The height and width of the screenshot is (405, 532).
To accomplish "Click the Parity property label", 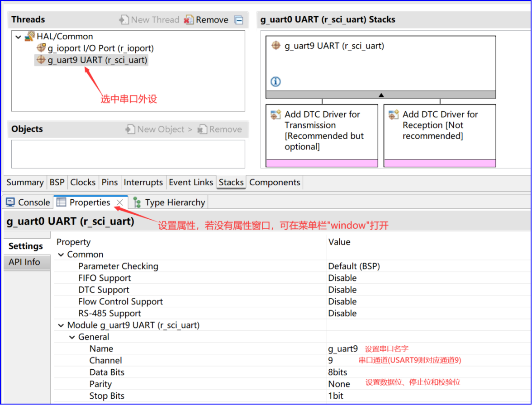I will [100, 384].
